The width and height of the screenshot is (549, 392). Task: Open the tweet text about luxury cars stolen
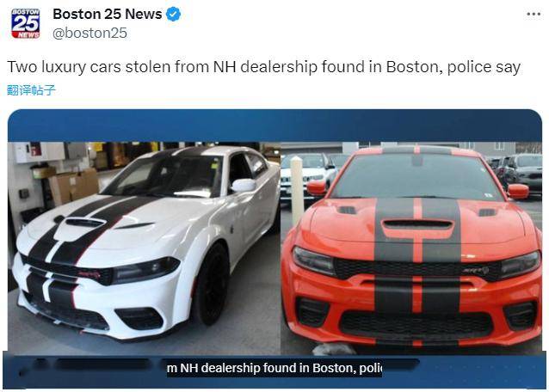coord(263,67)
